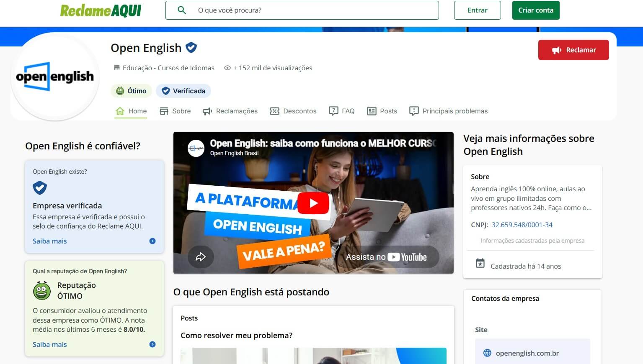Screen dimensions: 643x364
Task: Click the search magnifier icon
Action: point(182,10)
